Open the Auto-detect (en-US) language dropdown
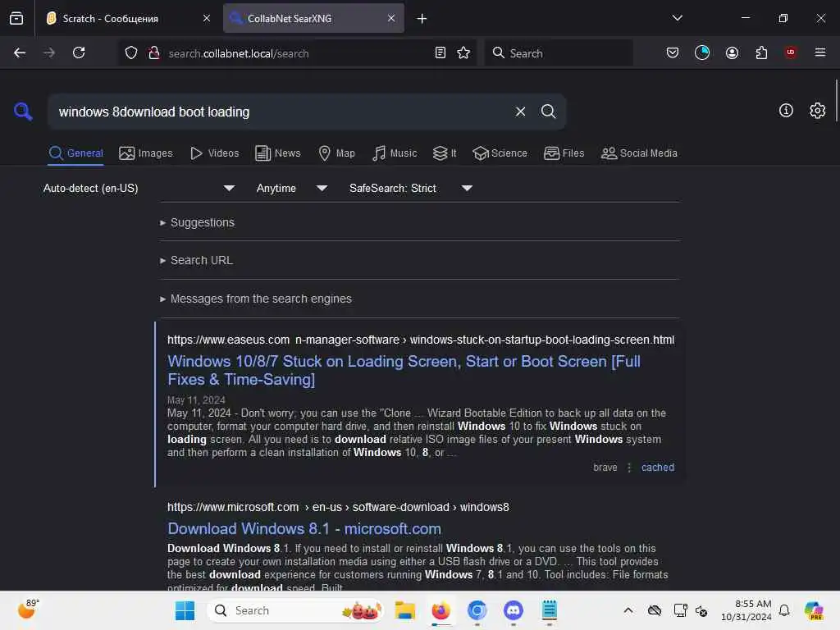The image size is (840, 630). [x=139, y=188]
